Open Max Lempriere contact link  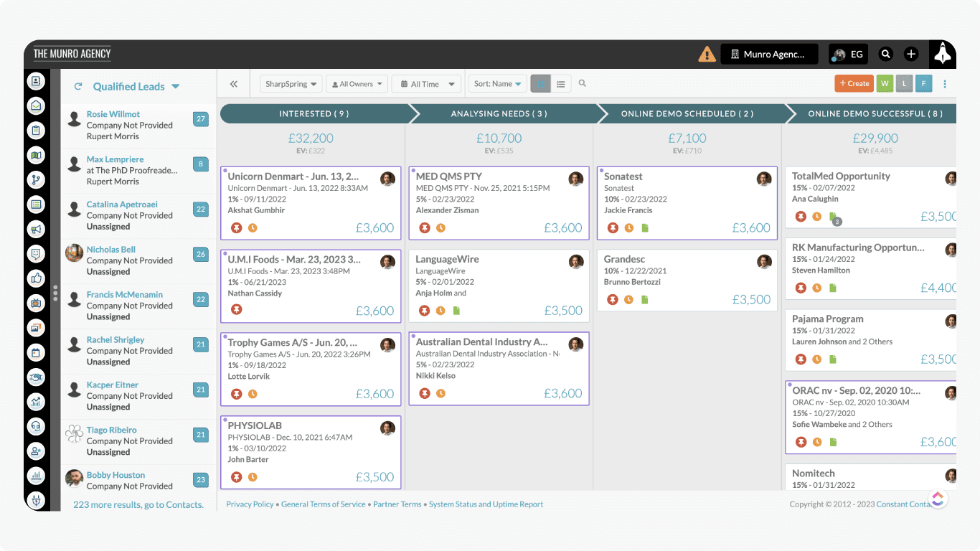115,159
